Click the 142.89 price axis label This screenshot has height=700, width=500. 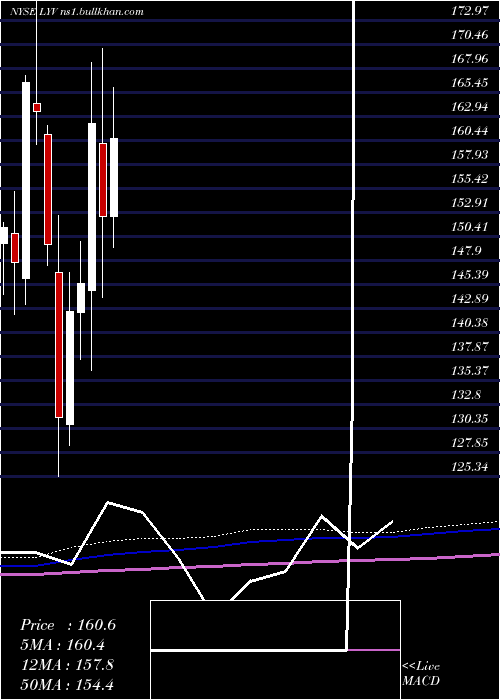click(x=470, y=299)
